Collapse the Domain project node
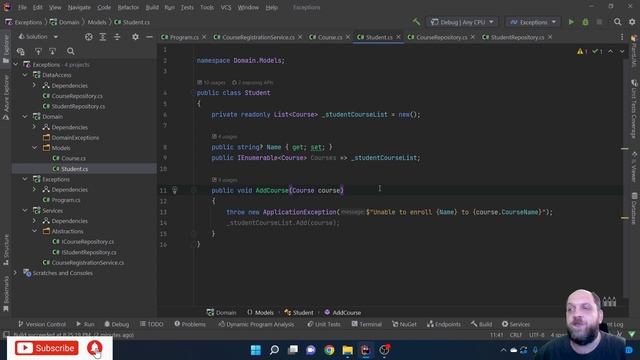 25,117
